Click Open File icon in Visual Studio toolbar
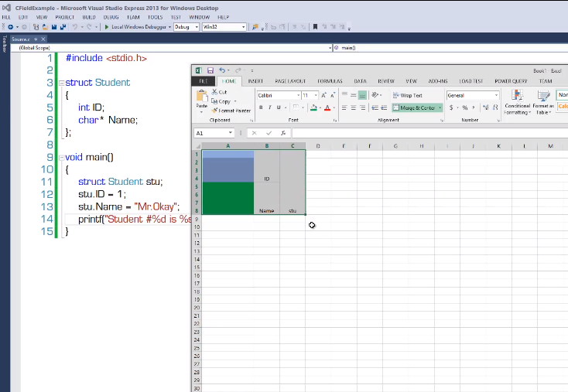The height and width of the screenshot is (392, 568). (45, 27)
